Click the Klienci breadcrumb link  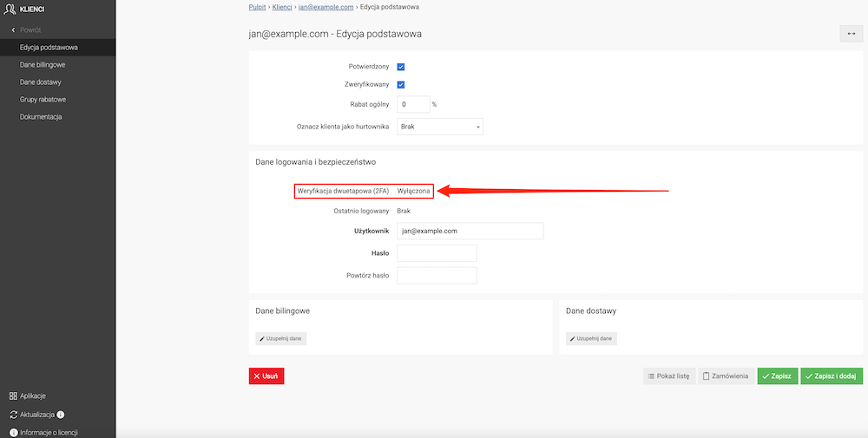tap(282, 7)
